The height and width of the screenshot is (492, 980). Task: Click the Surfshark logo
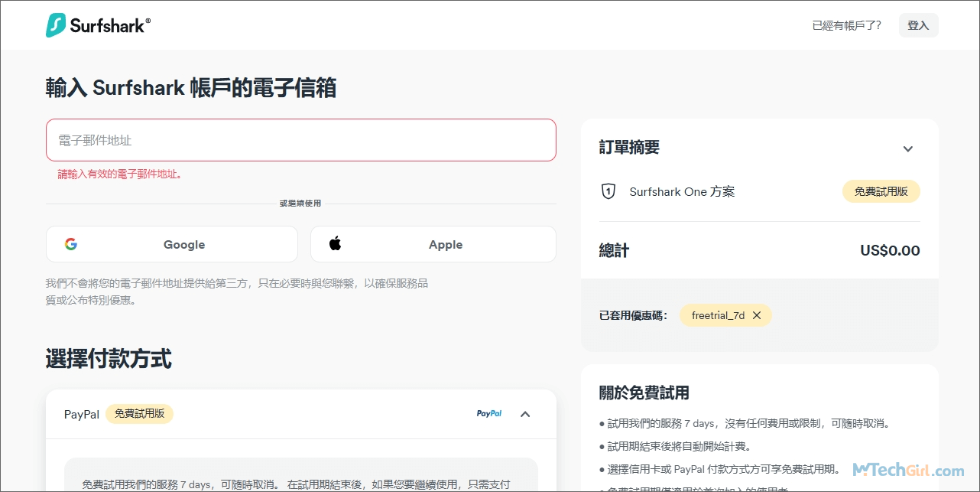[x=98, y=25]
